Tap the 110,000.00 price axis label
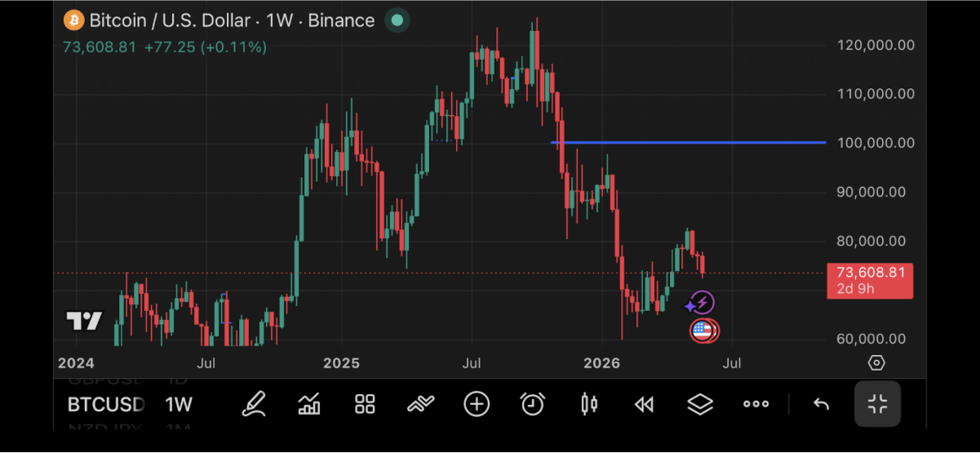980x453 pixels. point(876,94)
